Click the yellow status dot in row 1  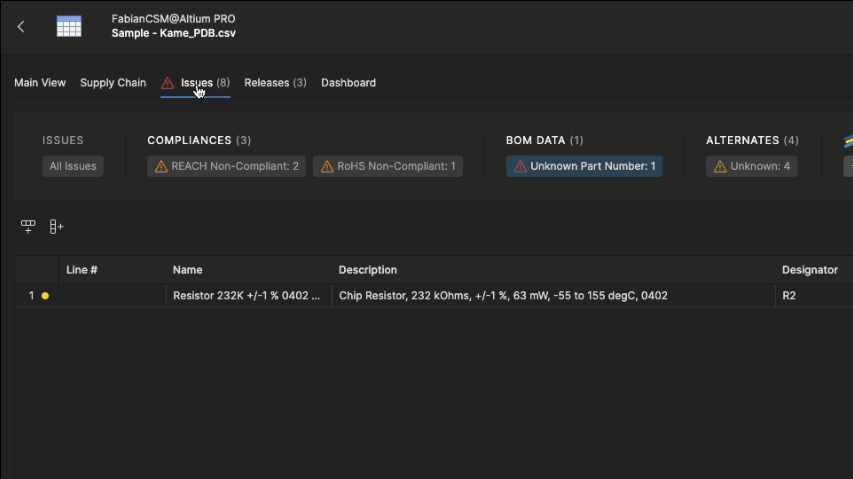(x=45, y=296)
